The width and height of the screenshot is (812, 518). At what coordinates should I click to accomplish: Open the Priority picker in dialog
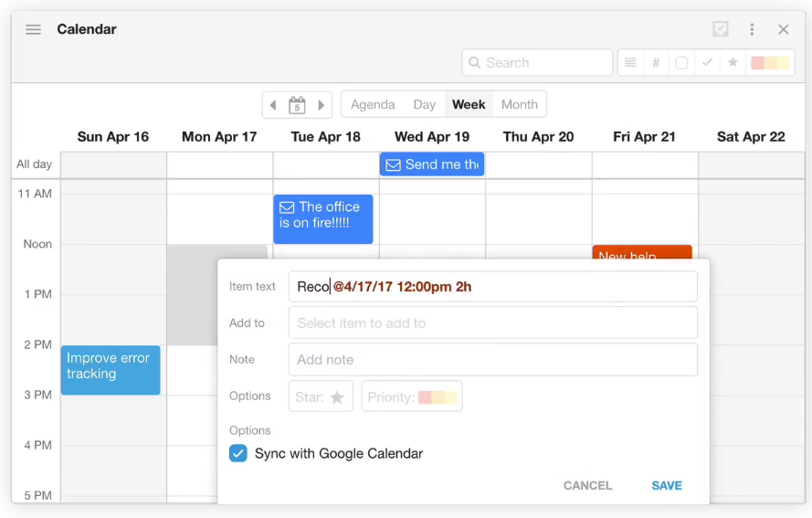tap(412, 397)
